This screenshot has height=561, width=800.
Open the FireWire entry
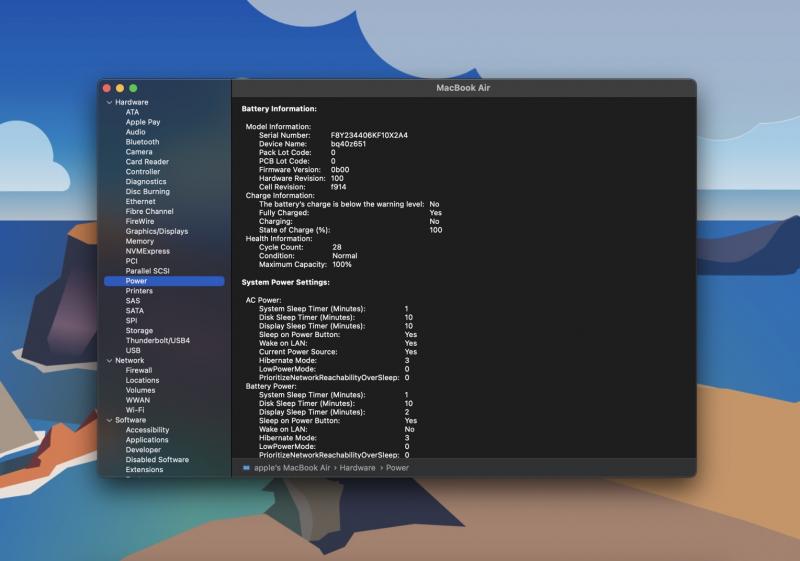[140, 221]
